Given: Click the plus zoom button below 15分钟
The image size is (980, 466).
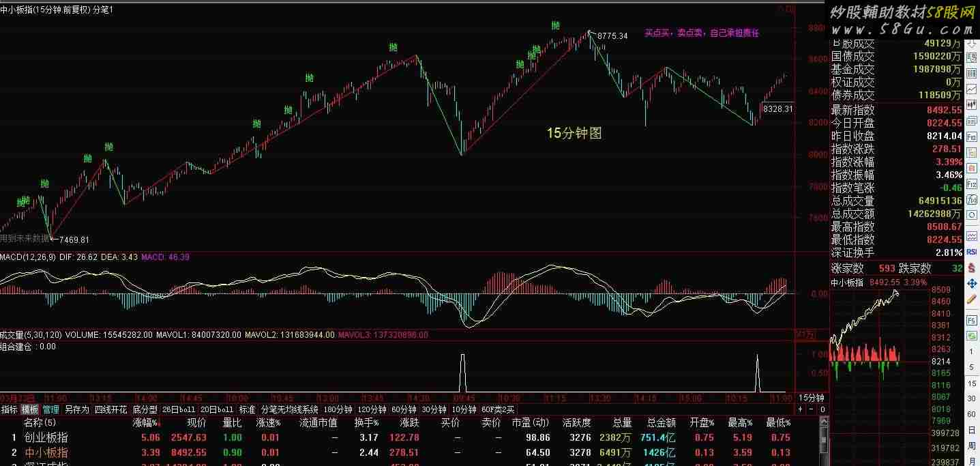Looking at the screenshot, I should 801,409.
